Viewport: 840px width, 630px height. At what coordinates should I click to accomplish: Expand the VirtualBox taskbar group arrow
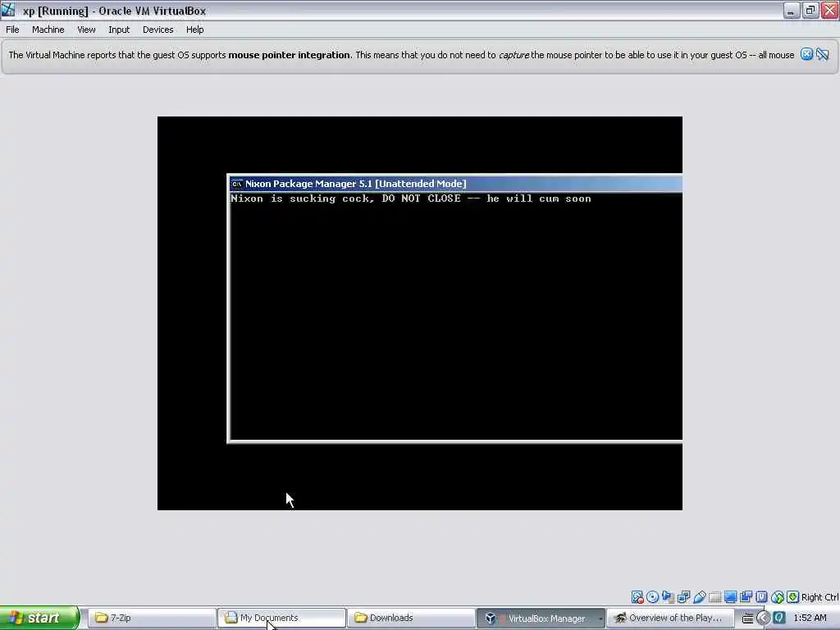(x=600, y=619)
